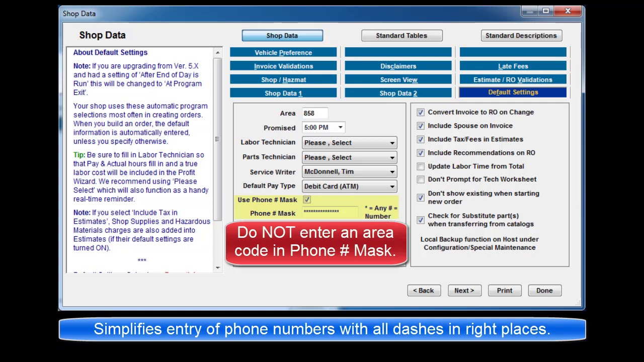Click the Standard Tables button
The width and height of the screenshot is (644, 362).
(x=401, y=36)
